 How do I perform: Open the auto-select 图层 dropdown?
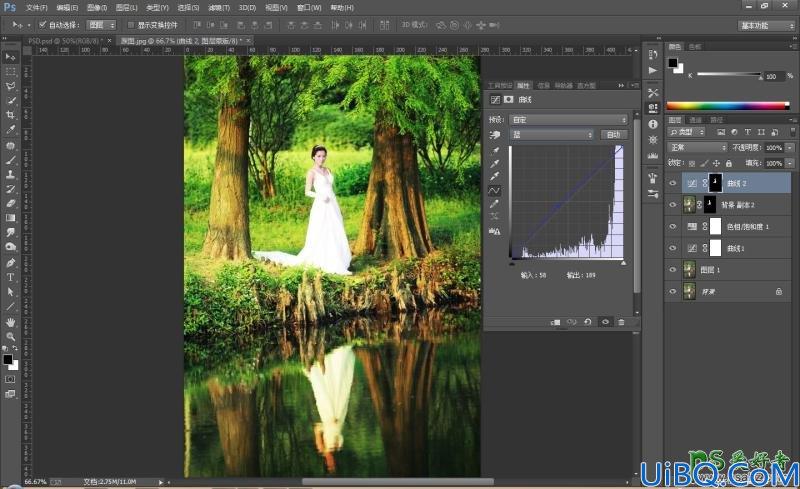click(102, 25)
